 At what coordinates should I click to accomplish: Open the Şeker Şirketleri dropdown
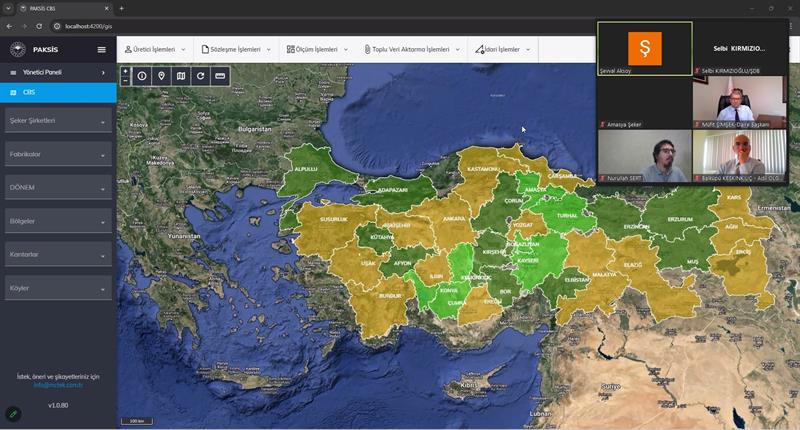[x=58, y=122]
